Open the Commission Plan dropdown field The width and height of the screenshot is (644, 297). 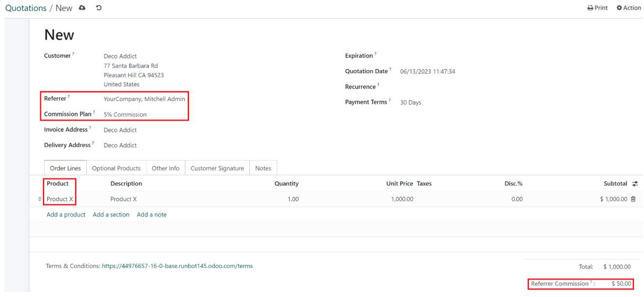pyautogui.click(x=144, y=114)
